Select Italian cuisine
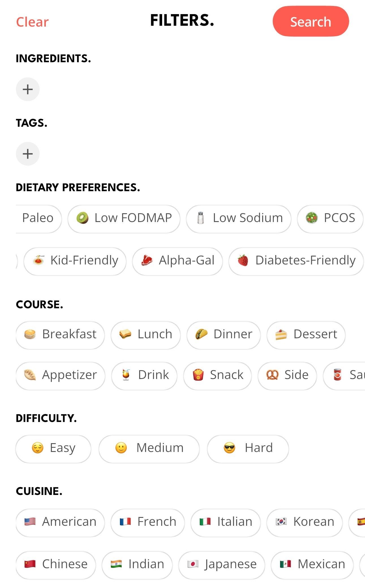365x588 pixels. point(226,522)
